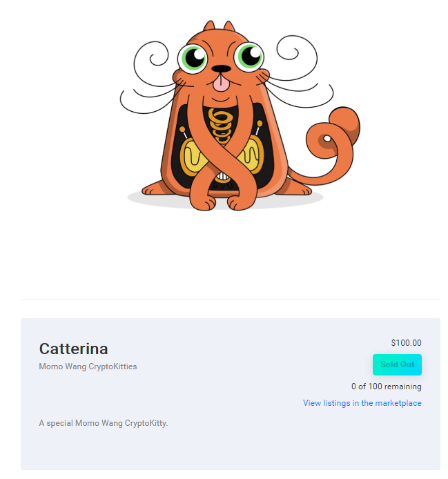Screen dimensions: 448x479
Task: Select the Catterina title heading
Action: click(x=73, y=349)
